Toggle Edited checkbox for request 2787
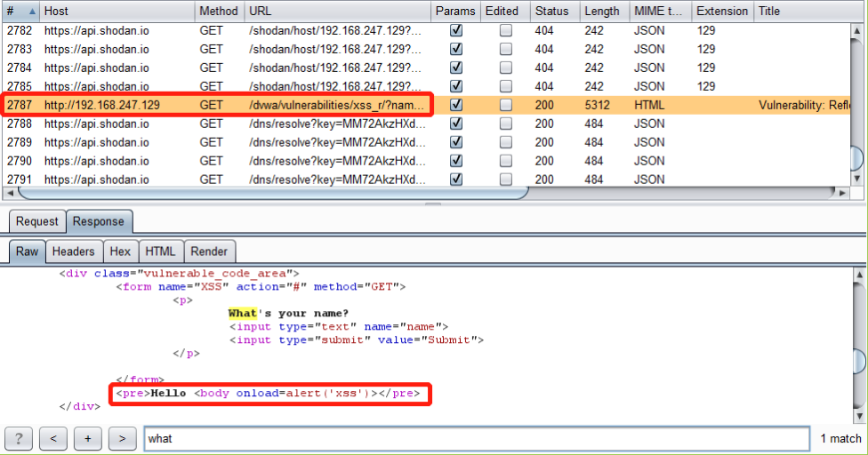 pos(505,105)
